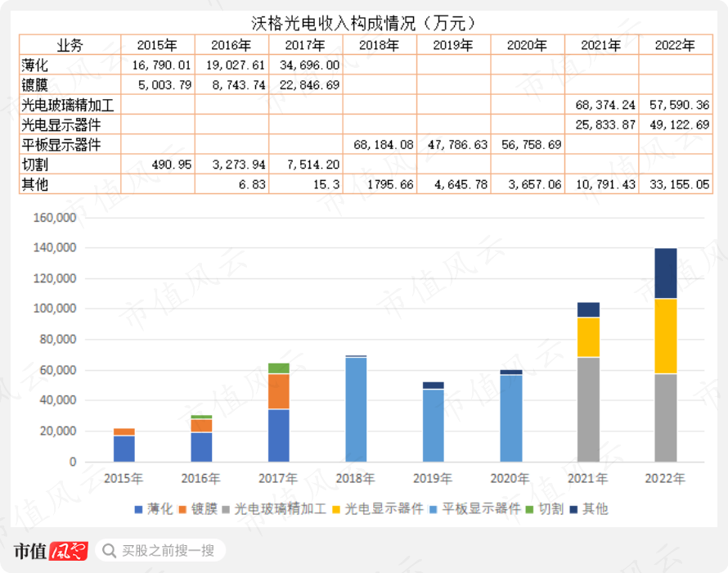Click the blue 薄化 segment of 2017 bar
Viewport: 728px width, 573px height.
click(279, 435)
